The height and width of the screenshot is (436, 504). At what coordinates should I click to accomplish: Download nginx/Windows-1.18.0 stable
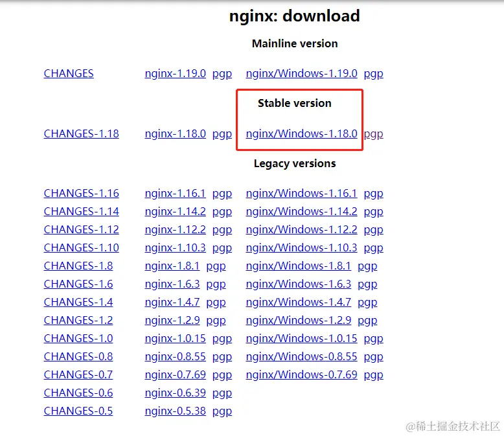click(x=301, y=133)
